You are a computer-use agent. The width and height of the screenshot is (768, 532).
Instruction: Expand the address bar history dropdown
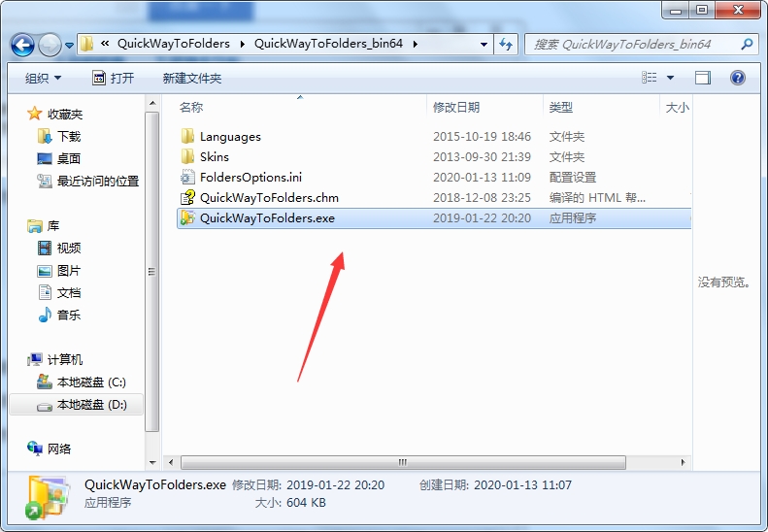[484, 45]
